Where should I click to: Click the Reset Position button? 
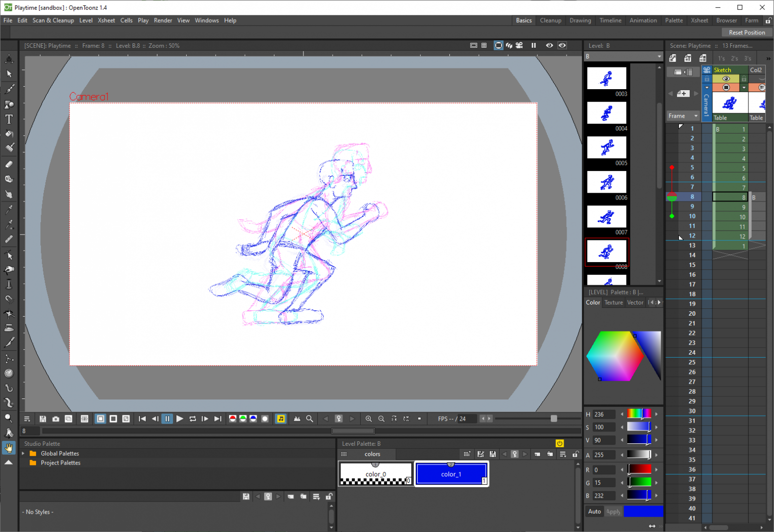(x=747, y=33)
